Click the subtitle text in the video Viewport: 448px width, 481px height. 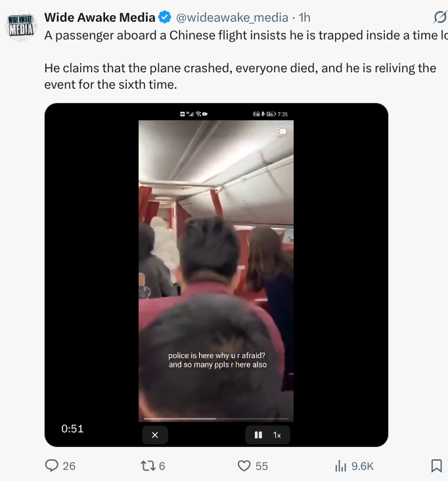point(217,360)
